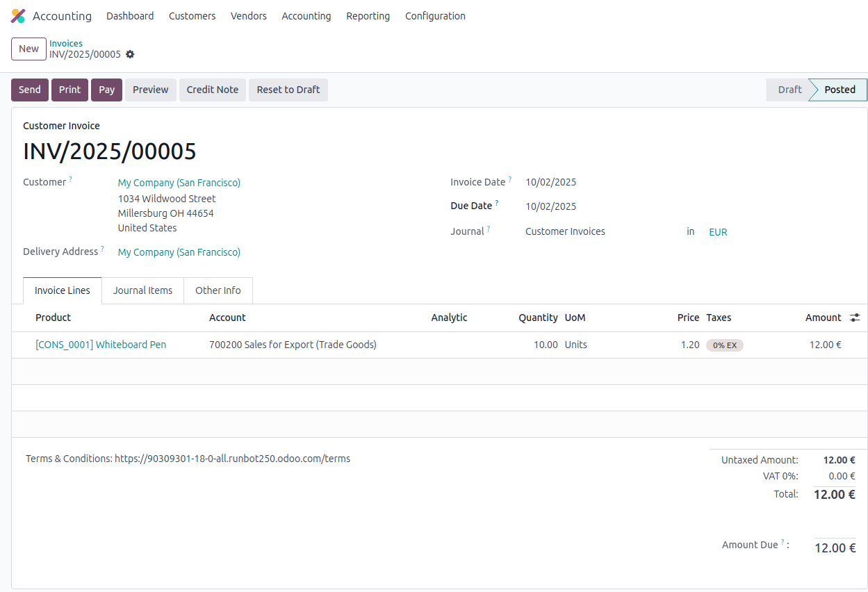Click the UoM column header
868x592 pixels.
click(575, 318)
